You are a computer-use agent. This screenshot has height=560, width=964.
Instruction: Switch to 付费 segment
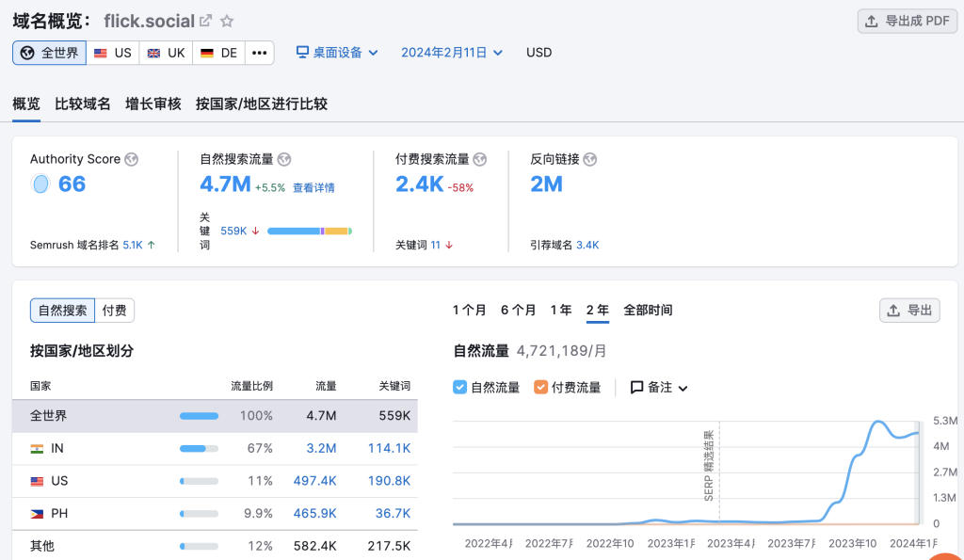[114, 311]
